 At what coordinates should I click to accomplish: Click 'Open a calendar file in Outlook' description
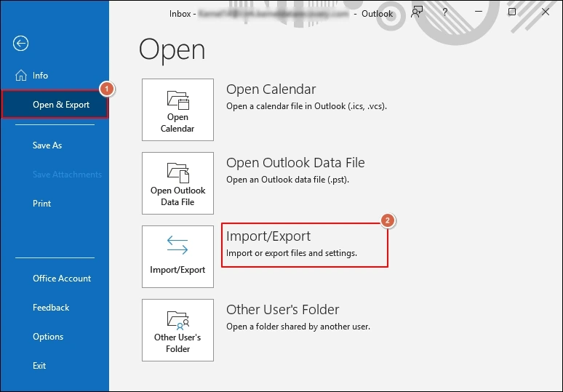pyautogui.click(x=306, y=106)
